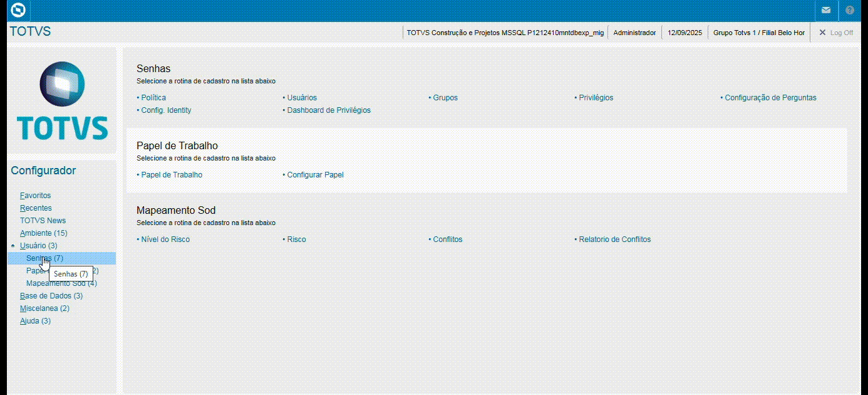868x395 pixels.
Task: Expand Base de Dados (3) menu
Action: coord(51,296)
